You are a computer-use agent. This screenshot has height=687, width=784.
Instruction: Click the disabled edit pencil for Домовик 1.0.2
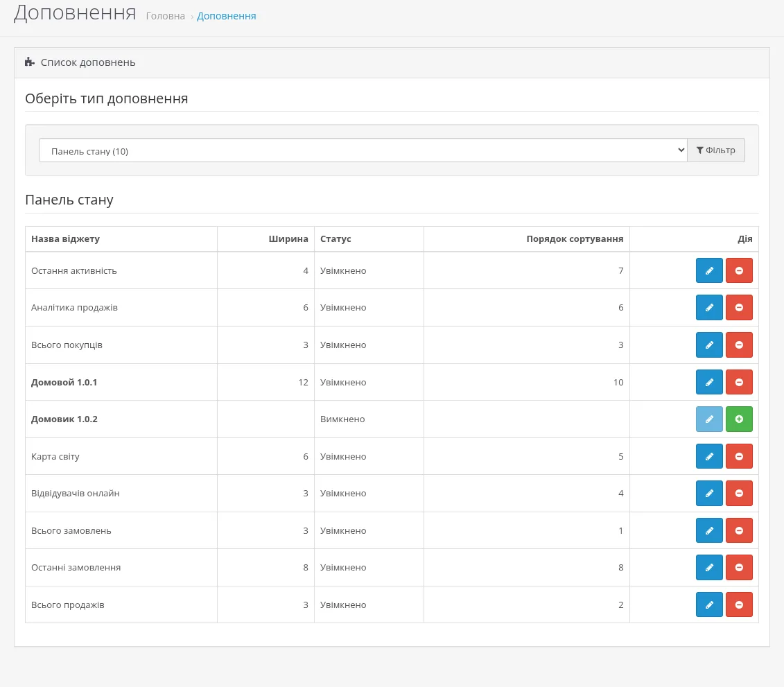point(709,419)
